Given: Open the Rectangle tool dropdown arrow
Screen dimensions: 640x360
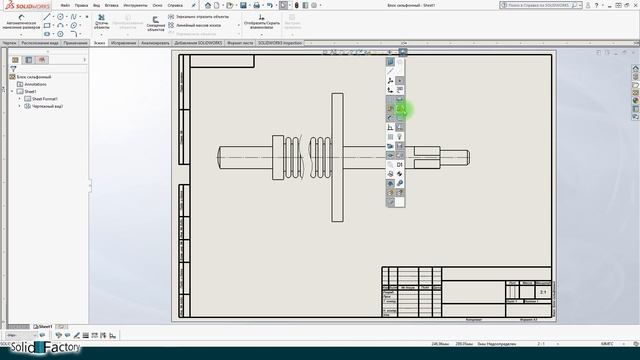Looking at the screenshot, I should (x=53, y=25).
